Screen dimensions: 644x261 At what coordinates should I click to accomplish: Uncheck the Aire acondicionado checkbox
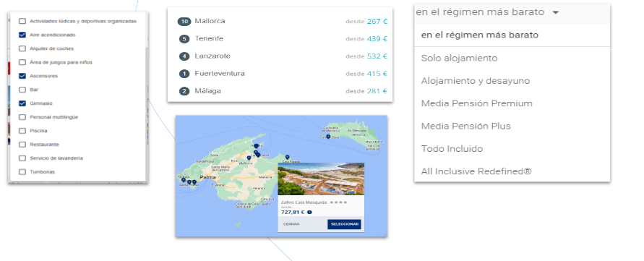tap(22, 35)
